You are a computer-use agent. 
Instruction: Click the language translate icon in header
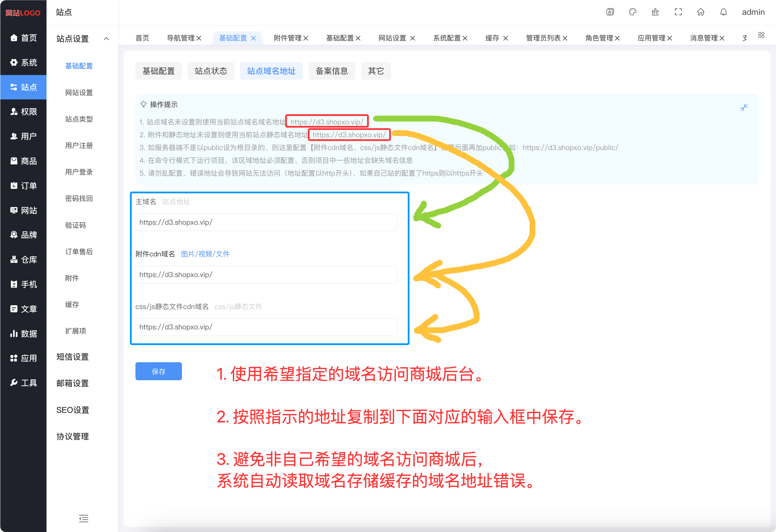610,12
